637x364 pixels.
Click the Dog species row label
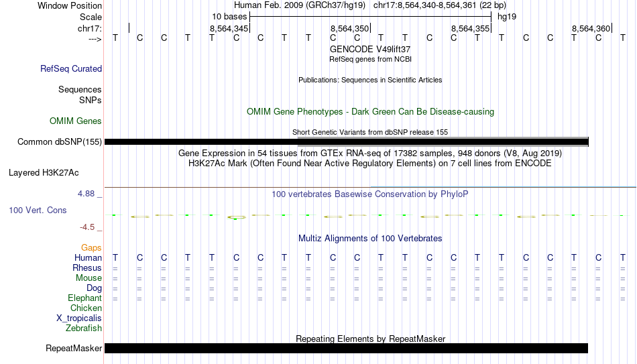[x=95, y=288]
